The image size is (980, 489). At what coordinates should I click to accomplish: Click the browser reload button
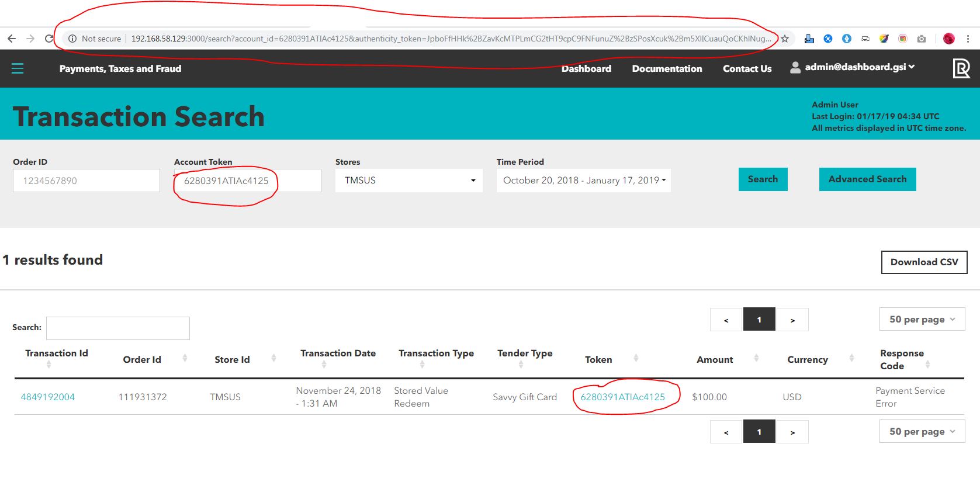point(49,39)
